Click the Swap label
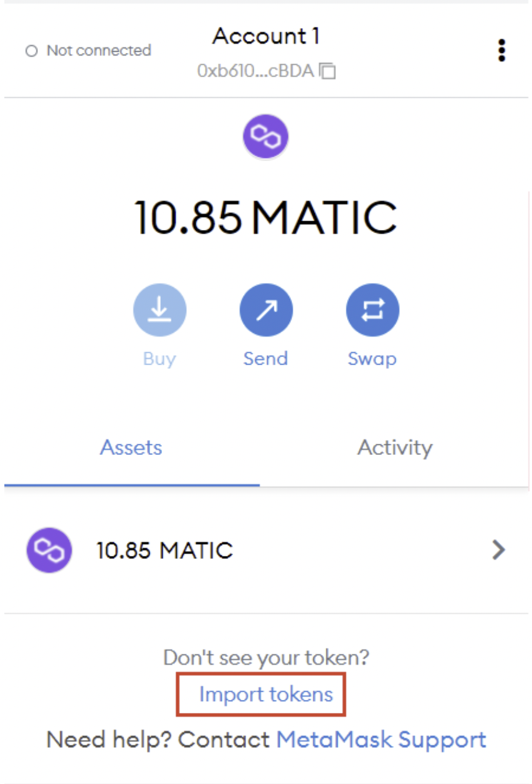 (x=373, y=359)
